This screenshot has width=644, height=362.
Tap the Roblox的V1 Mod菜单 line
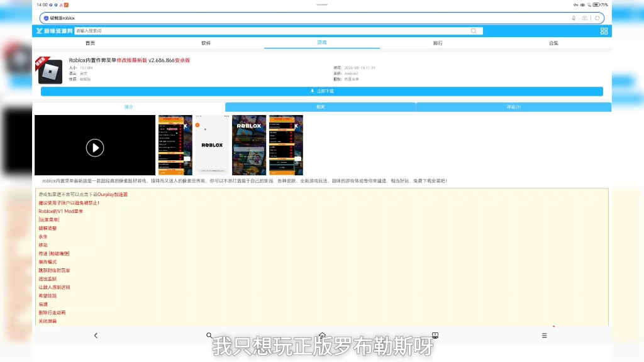[x=61, y=211]
